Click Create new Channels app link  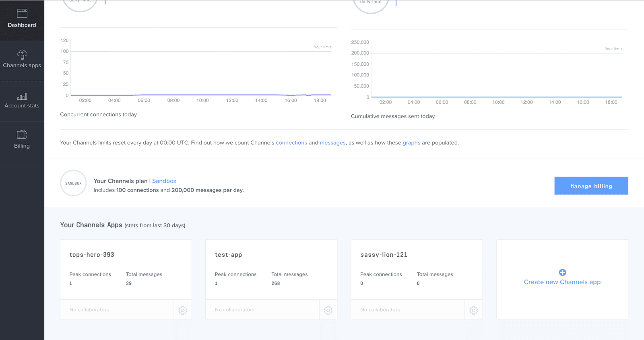point(562,282)
